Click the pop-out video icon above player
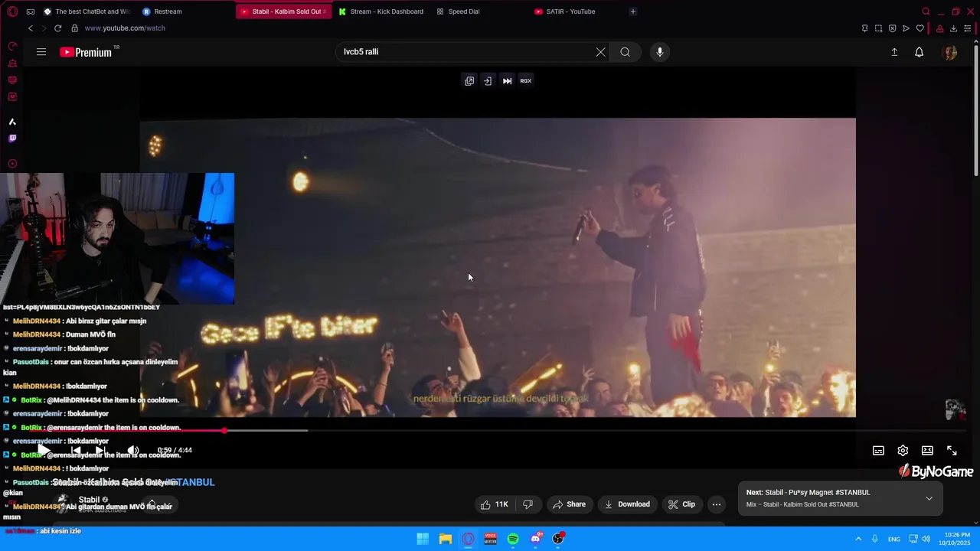The image size is (980, 551). pos(469,80)
